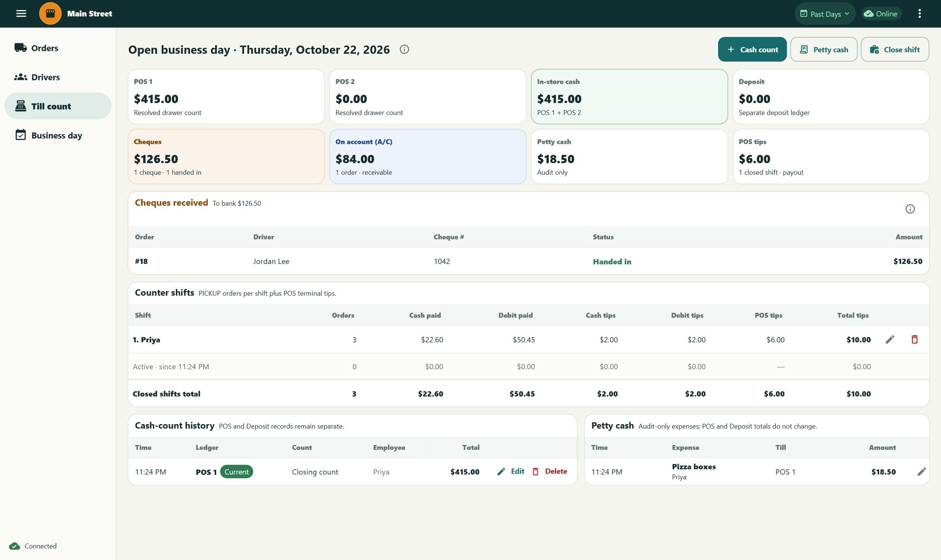
Task: Select the POS 2 summary card
Action: (428, 97)
